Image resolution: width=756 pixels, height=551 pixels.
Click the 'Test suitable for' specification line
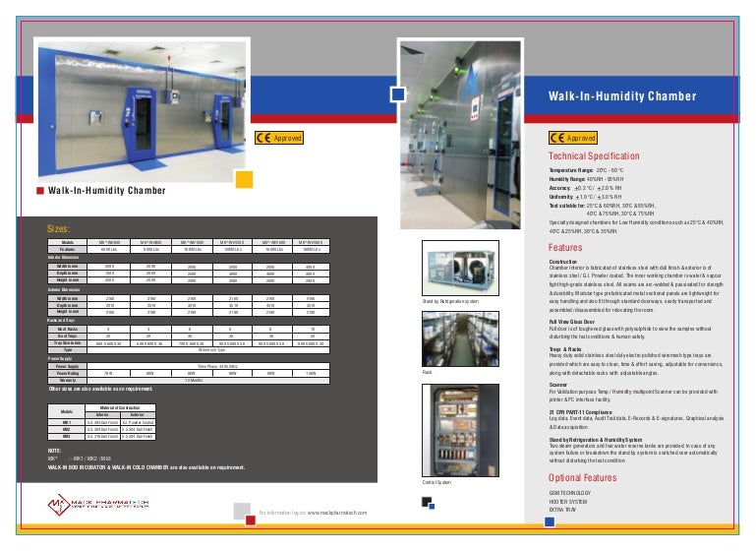pyautogui.click(x=603, y=206)
